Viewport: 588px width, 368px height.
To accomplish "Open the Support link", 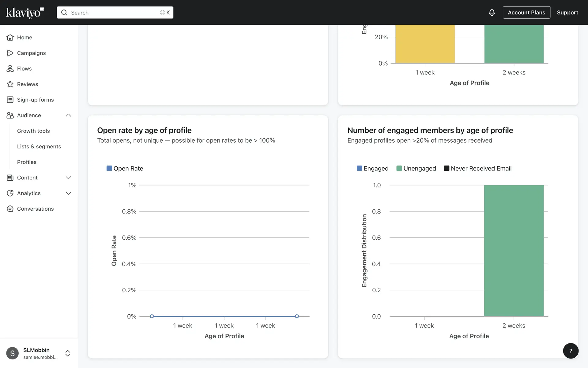I will (x=567, y=13).
